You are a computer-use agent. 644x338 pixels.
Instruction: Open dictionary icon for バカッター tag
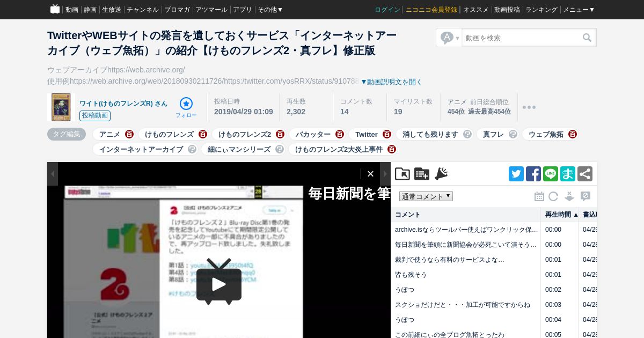[x=340, y=134]
